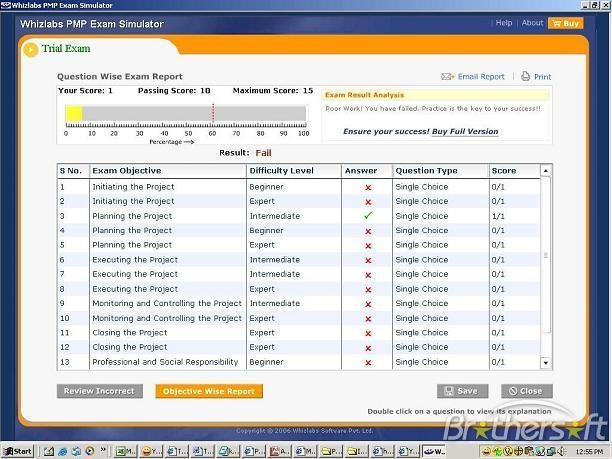Click the red cross in row 9

(368, 304)
